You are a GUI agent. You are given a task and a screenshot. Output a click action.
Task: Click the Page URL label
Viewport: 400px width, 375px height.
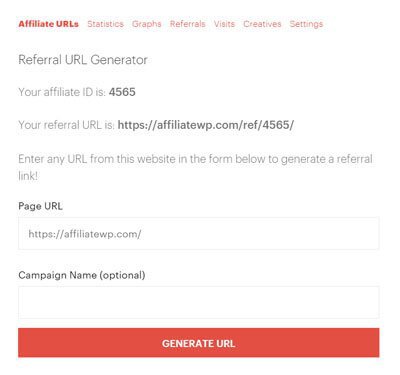point(40,206)
